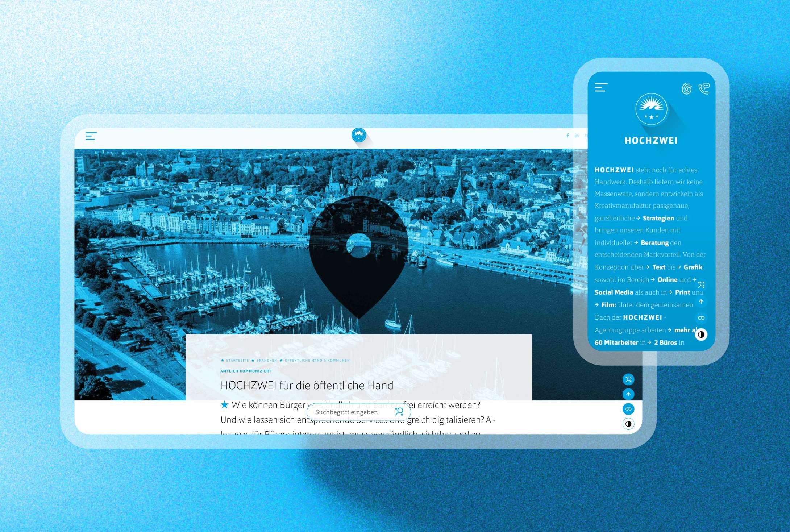Viewport: 790px width, 532px height.
Task: Open the hamburger menu in the phone view
Action: [x=601, y=87]
